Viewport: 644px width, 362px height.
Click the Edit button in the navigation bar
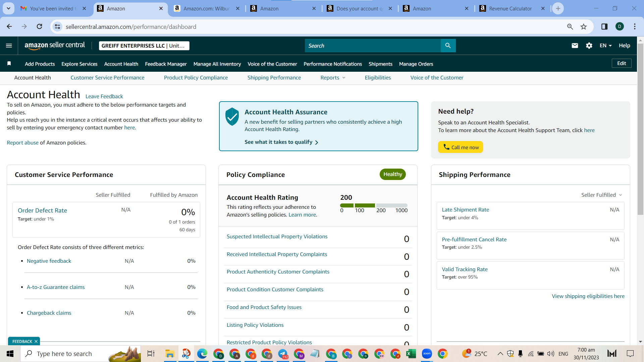622,63
